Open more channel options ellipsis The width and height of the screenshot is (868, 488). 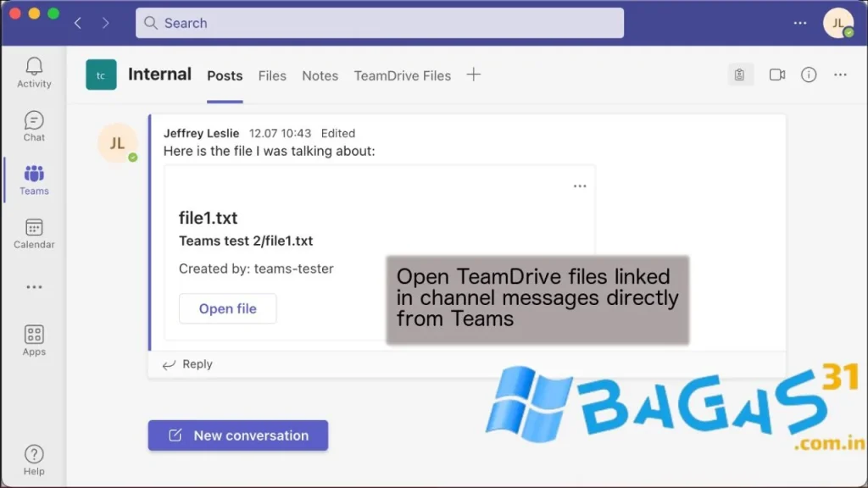coord(840,75)
